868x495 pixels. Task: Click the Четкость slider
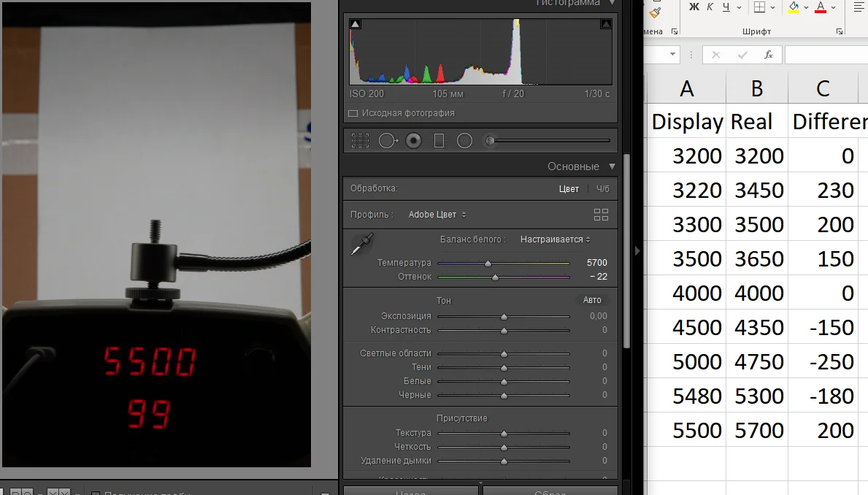(504, 448)
